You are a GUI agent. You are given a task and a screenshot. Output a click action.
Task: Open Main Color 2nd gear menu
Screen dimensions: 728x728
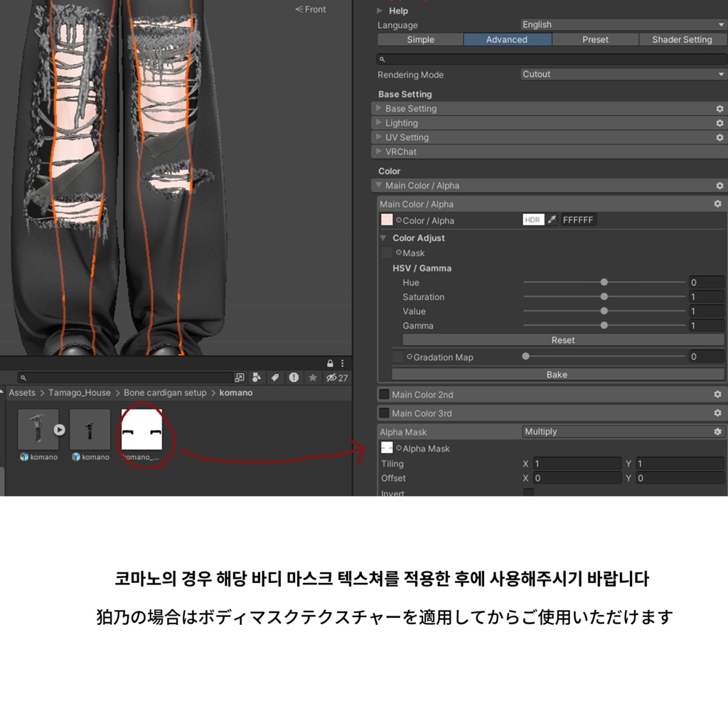[718, 394]
